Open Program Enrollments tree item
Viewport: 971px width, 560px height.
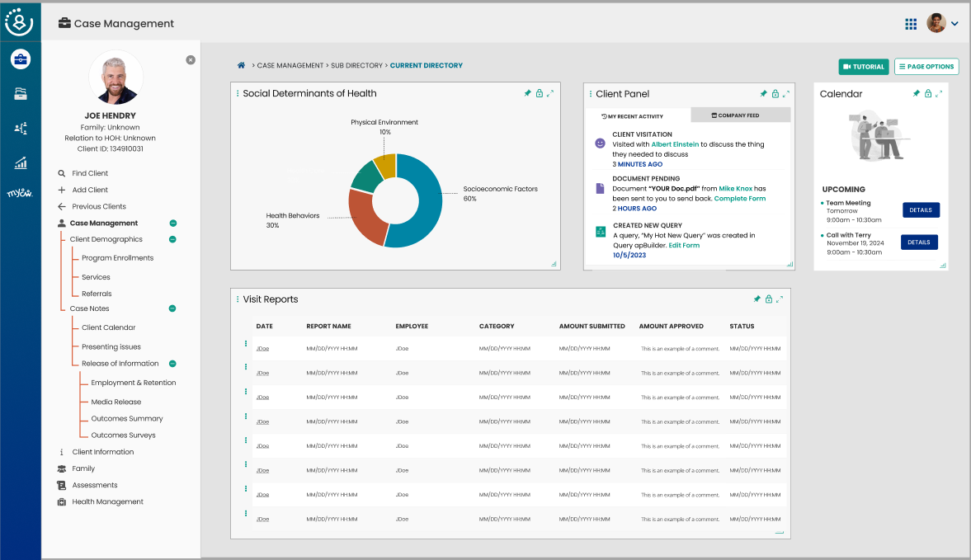118,258
